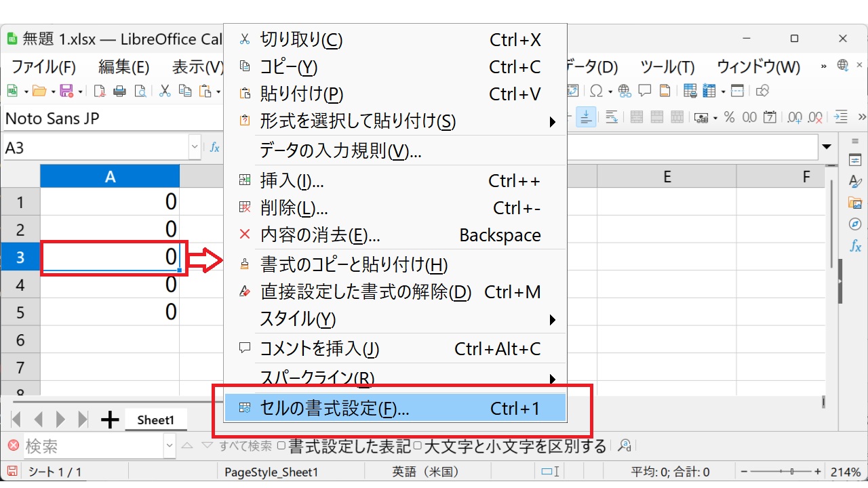868x488 pixels.
Task: Open the sidebar Navigator compass icon
Action: pyautogui.click(x=855, y=224)
